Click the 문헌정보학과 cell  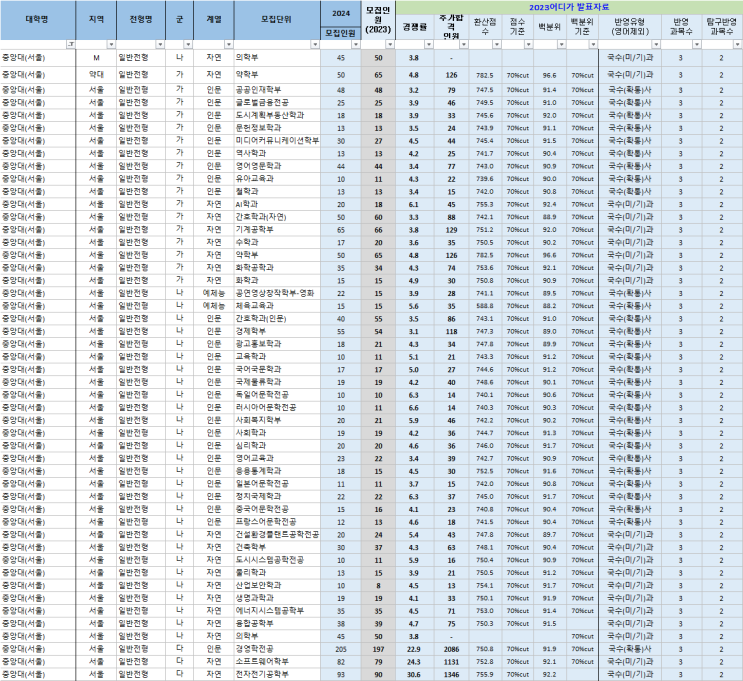[x=277, y=128]
